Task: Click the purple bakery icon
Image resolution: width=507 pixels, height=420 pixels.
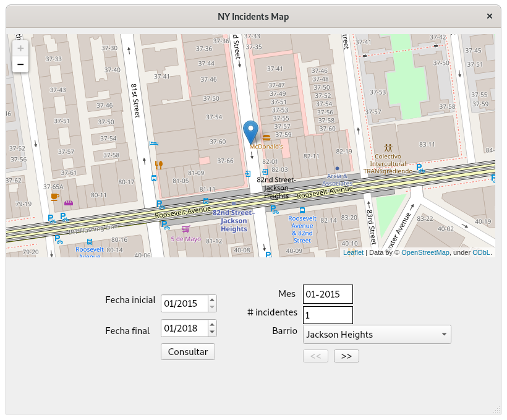Action: pyautogui.click(x=69, y=204)
